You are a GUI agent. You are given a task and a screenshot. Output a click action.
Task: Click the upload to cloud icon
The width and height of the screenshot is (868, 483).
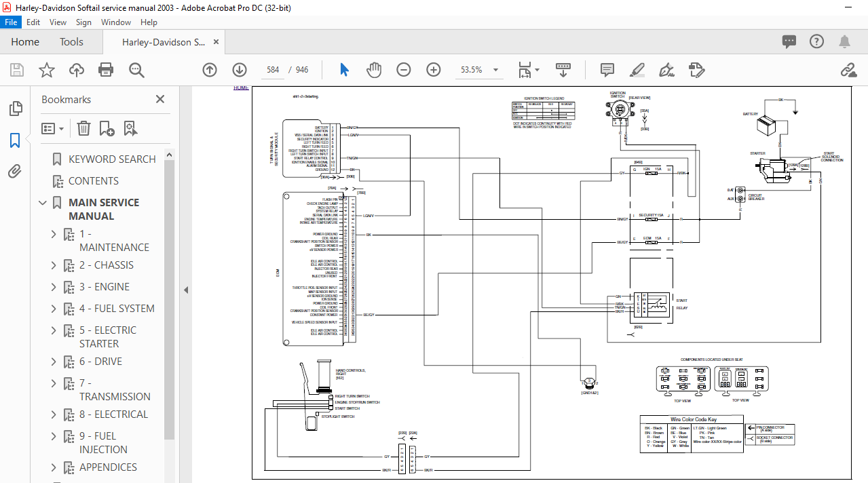(76, 70)
